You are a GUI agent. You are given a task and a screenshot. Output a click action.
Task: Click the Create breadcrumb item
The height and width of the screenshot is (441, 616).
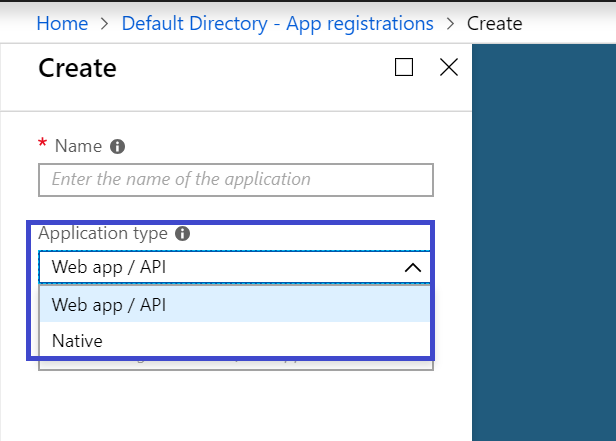tap(494, 22)
